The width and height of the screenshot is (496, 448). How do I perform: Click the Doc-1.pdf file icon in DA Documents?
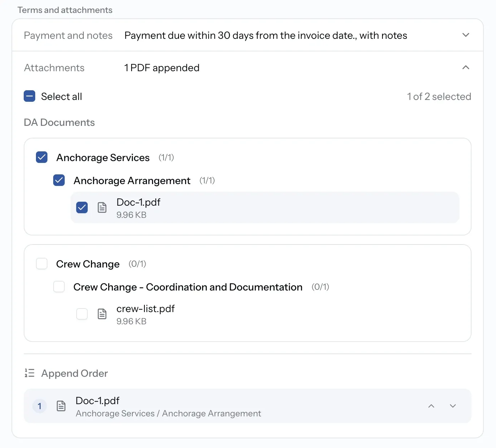[x=102, y=207]
